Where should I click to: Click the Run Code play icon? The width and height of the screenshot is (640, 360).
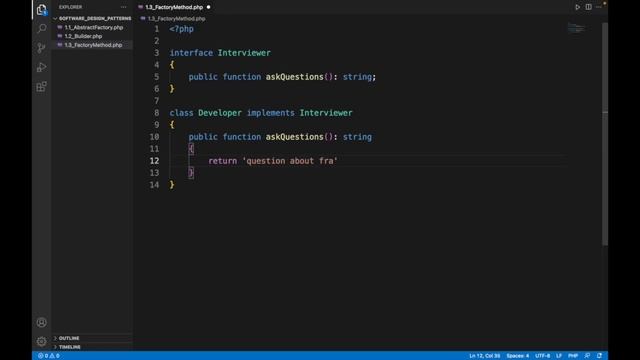578,7
